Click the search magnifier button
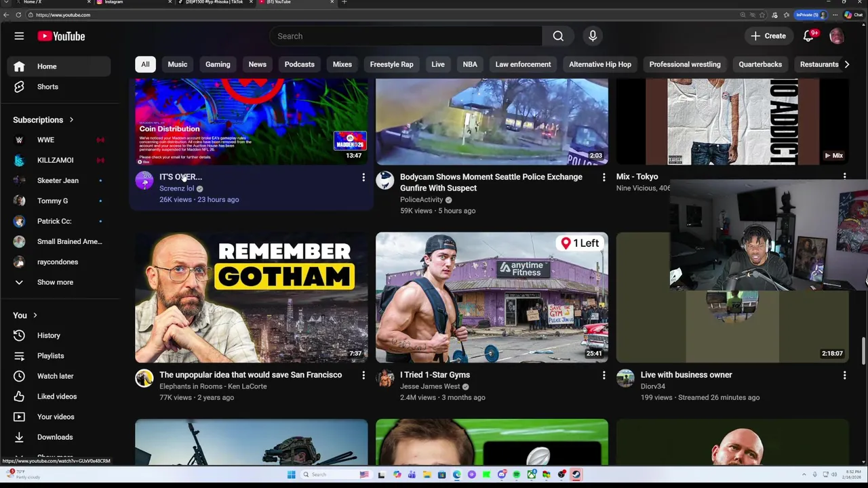This screenshot has width=868, height=488. pos(558,36)
